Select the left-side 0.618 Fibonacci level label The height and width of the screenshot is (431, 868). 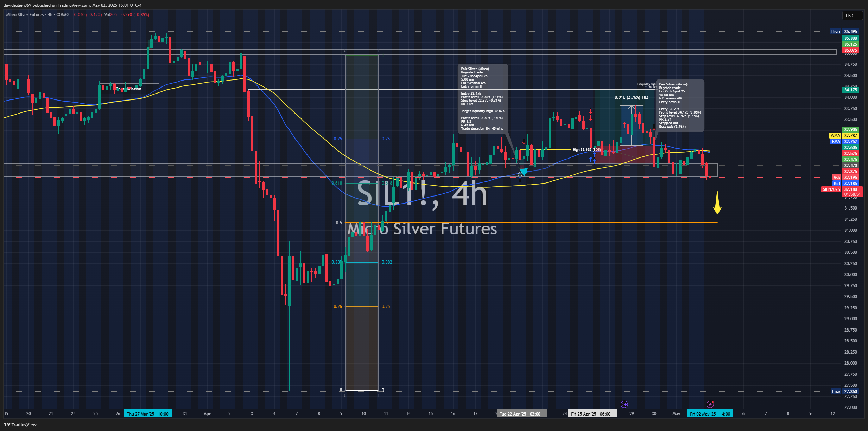[x=337, y=183]
